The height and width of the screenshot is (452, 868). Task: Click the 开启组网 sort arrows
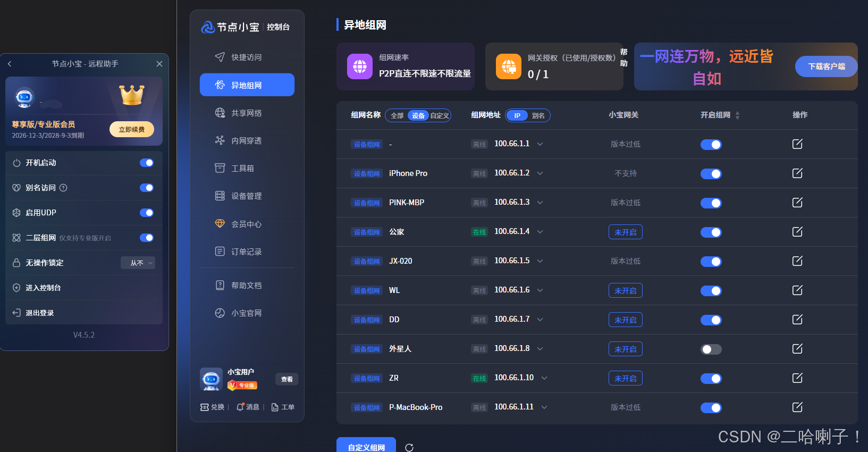click(x=737, y=115)
